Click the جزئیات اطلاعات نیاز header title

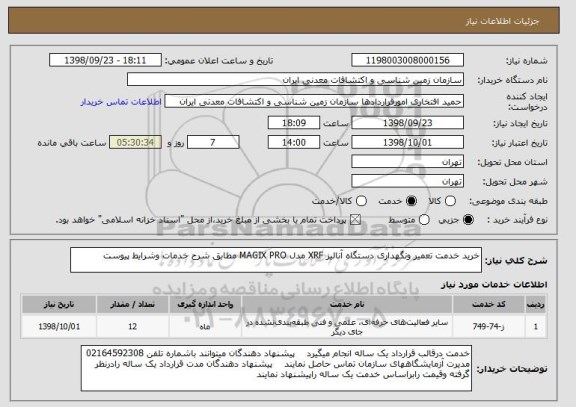point(502,21)
